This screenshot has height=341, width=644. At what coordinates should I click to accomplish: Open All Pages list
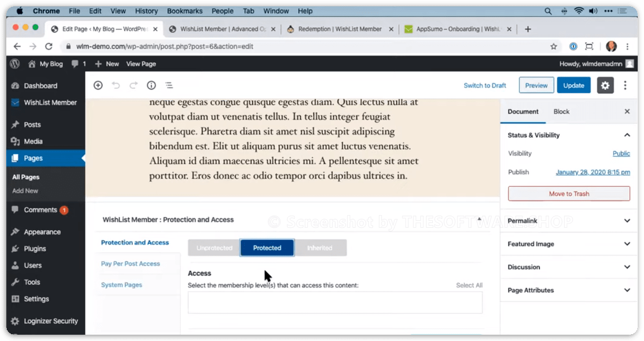(26, 177)
